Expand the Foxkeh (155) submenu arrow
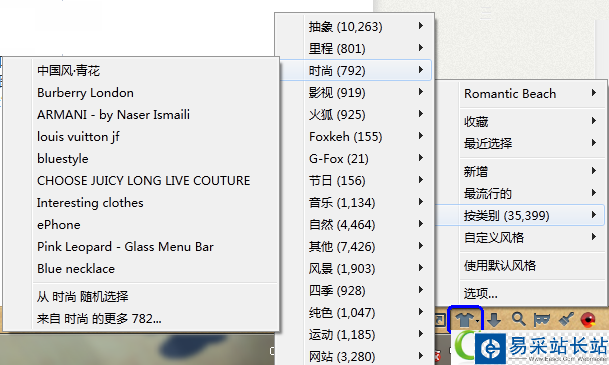Viewport: 609px width, 365px height. (421, 136)
